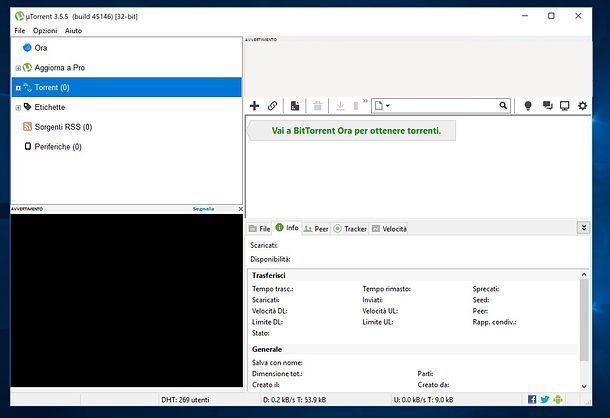Open Preferences with the gear icon

(x=582, y=105)
